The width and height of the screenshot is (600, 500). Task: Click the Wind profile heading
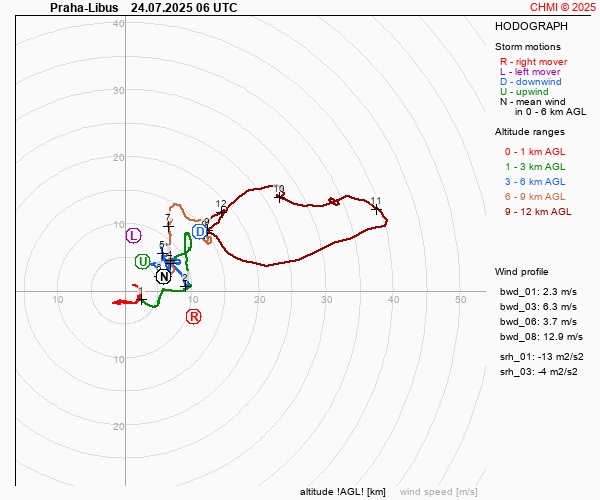point(522,272)
